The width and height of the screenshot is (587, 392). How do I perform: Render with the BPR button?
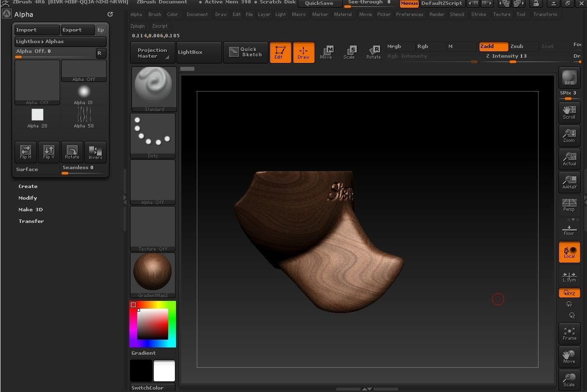pyautogui.click(x=570, y=78)
